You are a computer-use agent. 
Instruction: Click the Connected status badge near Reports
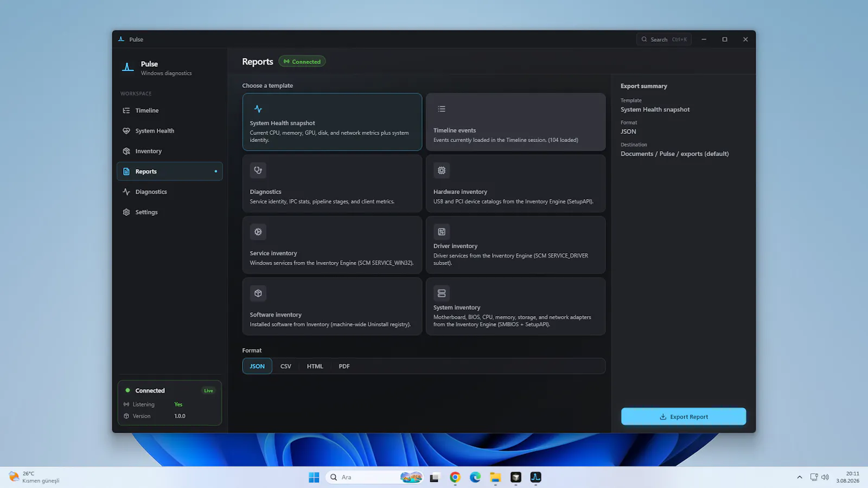click(x=302, y=62)
